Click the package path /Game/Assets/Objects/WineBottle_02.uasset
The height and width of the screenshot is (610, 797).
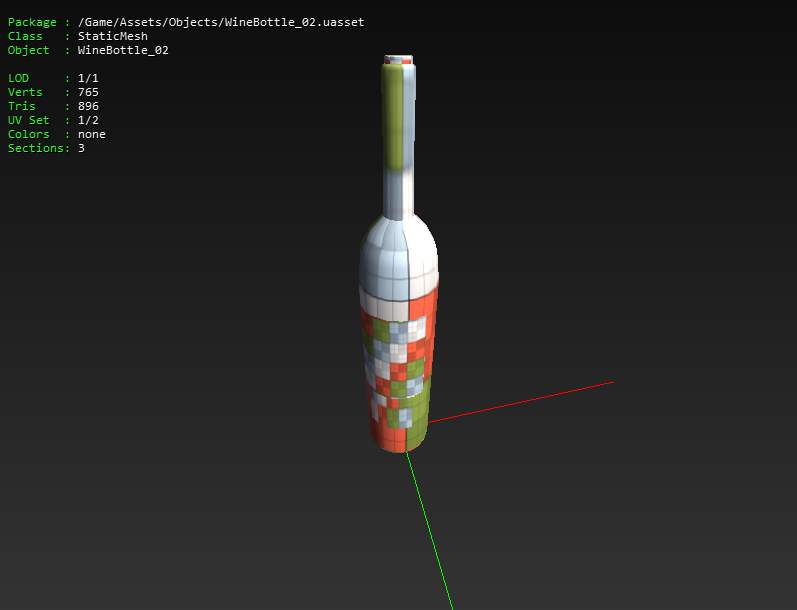[x=221, y=22]
